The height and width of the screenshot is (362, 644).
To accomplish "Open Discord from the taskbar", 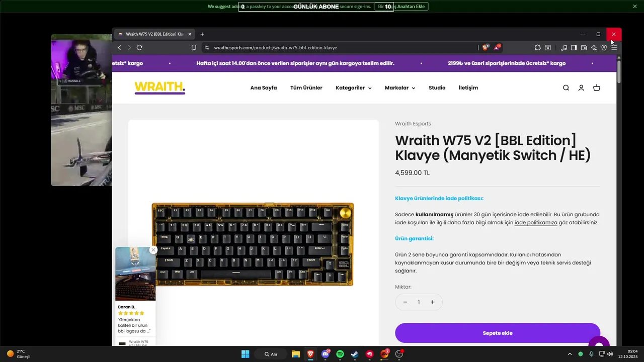I will pos(326,354).
